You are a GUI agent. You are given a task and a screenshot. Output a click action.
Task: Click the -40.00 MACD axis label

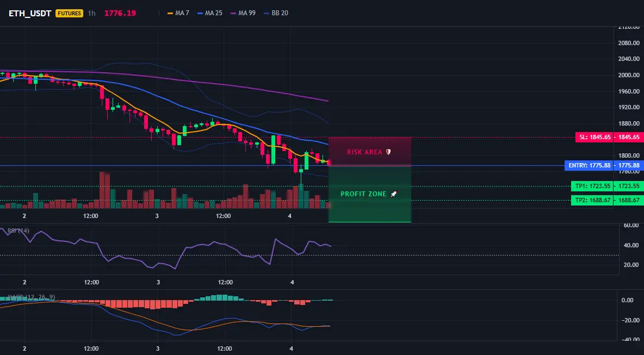(630, 340)
